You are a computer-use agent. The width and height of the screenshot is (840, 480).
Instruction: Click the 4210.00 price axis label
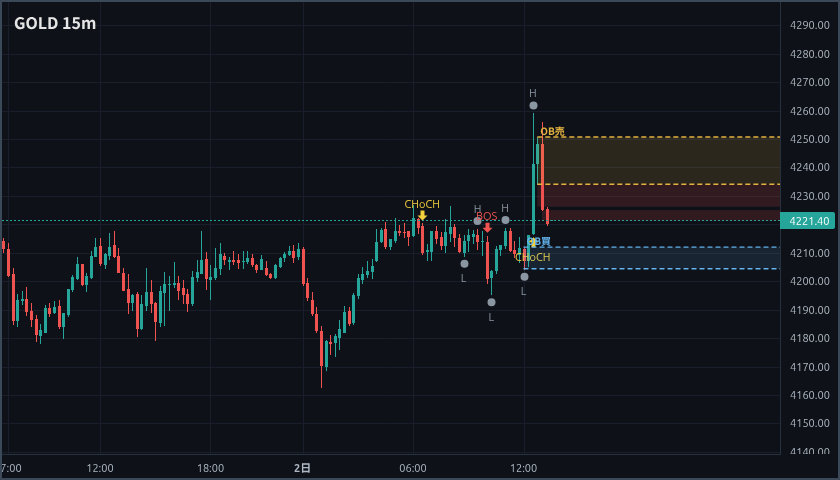pyautogui.click(x=809, y=253)
